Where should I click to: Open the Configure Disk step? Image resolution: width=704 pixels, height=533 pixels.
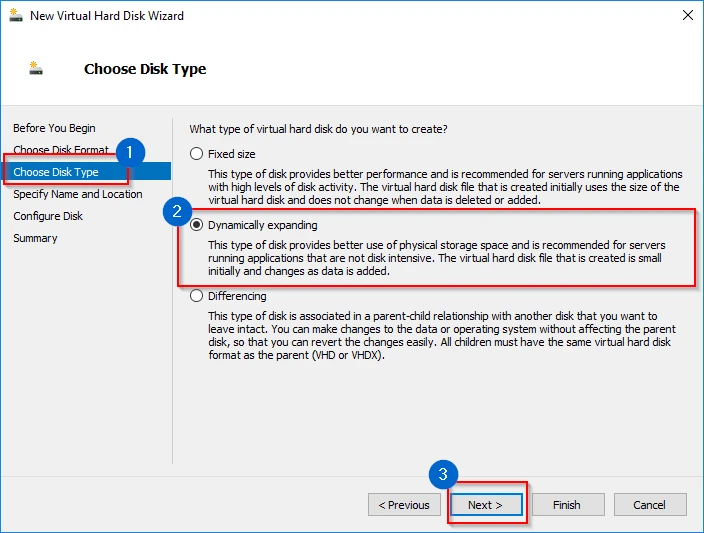48,216
